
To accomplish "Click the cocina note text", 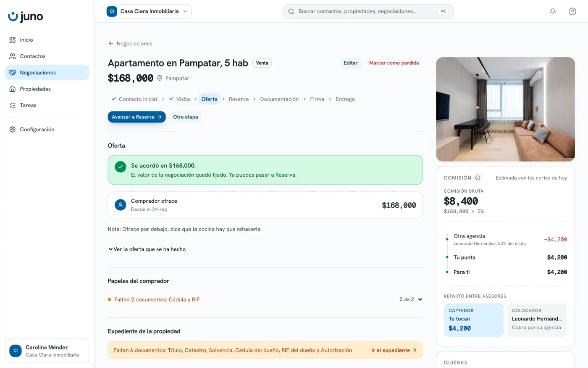I will pyautogui.click(x=185, y=229).
